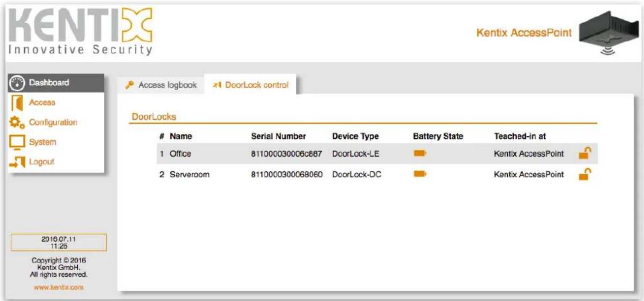Screen dimensions: 644x301
Task: Click serial number 8110000300068060
Action: (287, 174)
